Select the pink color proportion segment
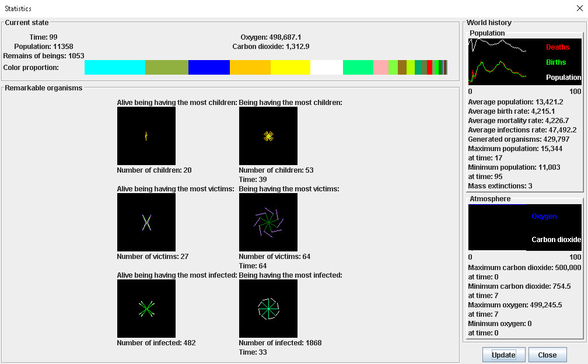The width and height of the screenshot is (588, 364). pyautogui.click(x=380, y=67)
